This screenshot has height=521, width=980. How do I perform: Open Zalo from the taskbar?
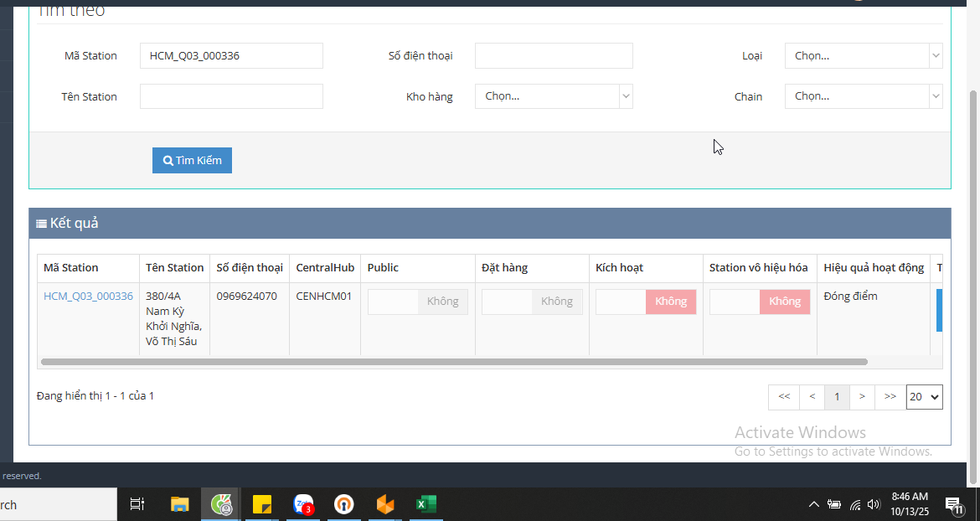303,504
